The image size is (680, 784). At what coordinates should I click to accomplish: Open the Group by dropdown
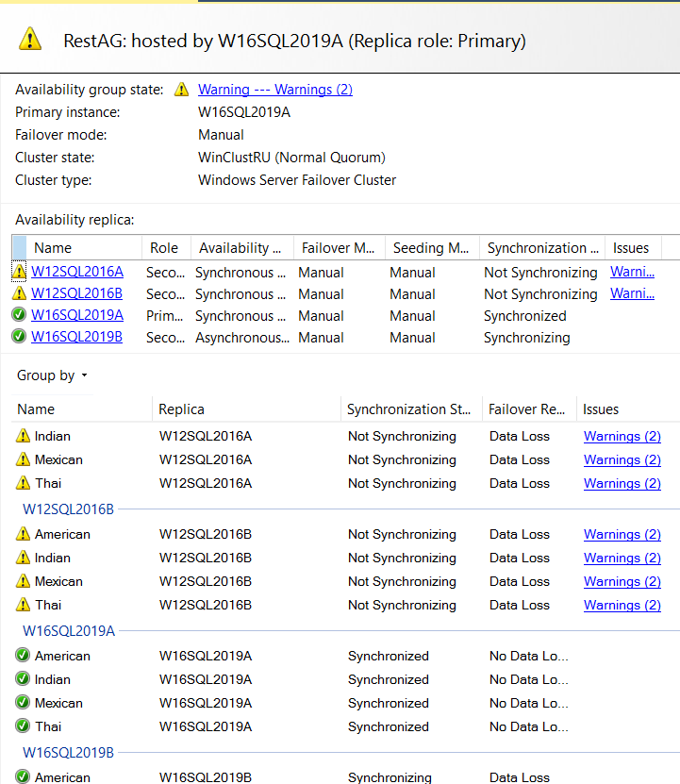pyautogui.click(x=52, y=375)
